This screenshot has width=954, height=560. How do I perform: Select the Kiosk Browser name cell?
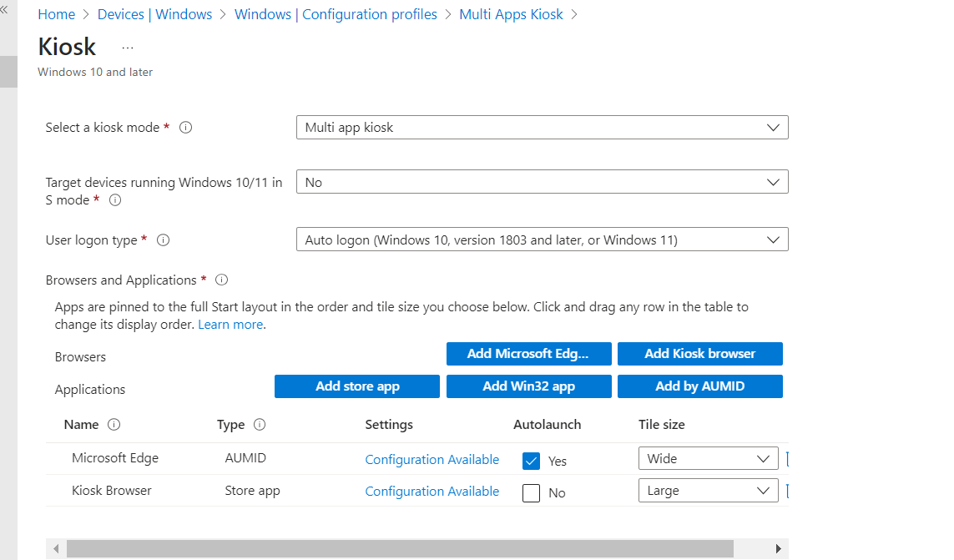(x=111, y=491)
